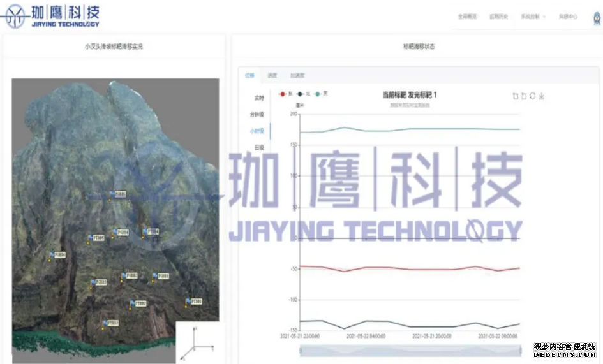
Task: Download chart as image icon
Action: point(541,96)
